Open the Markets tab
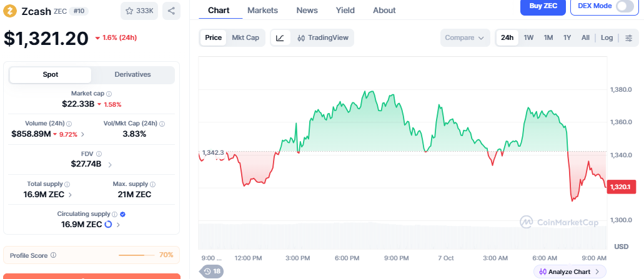The height and width of the screenshot is (279, 644). coord(262,10)
